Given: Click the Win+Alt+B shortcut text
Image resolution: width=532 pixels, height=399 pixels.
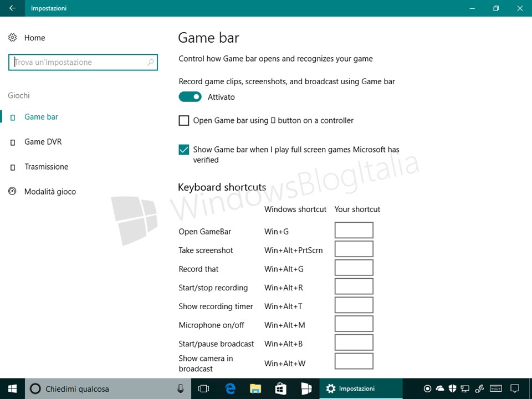Looking at the screenshot, I should click(x=283, y=344).
